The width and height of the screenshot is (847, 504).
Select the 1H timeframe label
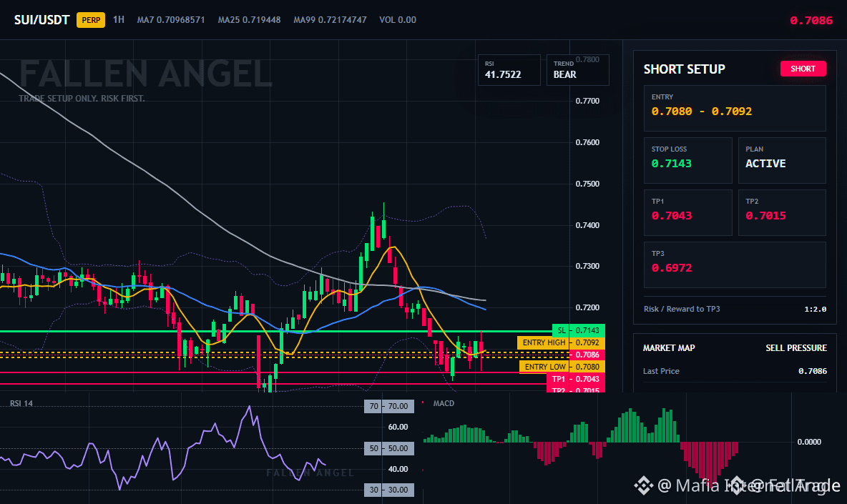pyautogui.click(x=118, y=19)
